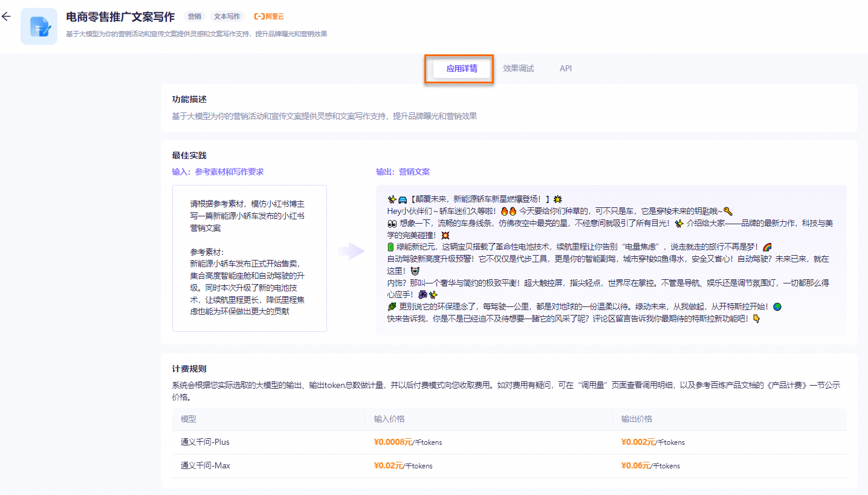The height and width of the screenshot is (495, 868).
Task: Open the API tab
Action: (566, 68)
